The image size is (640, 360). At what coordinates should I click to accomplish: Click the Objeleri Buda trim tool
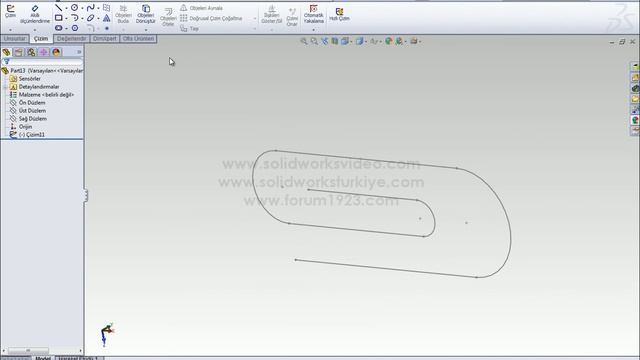click(x=123, y=14)
